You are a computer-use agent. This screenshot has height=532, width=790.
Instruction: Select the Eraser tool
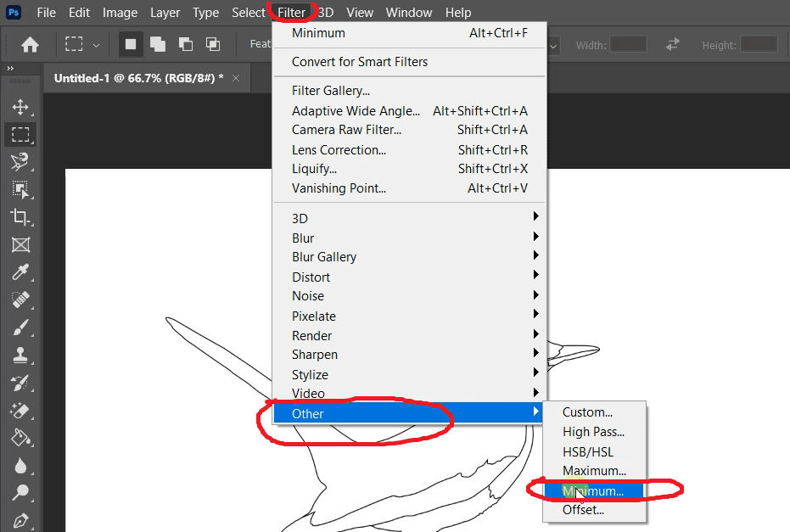coord(20,411)
